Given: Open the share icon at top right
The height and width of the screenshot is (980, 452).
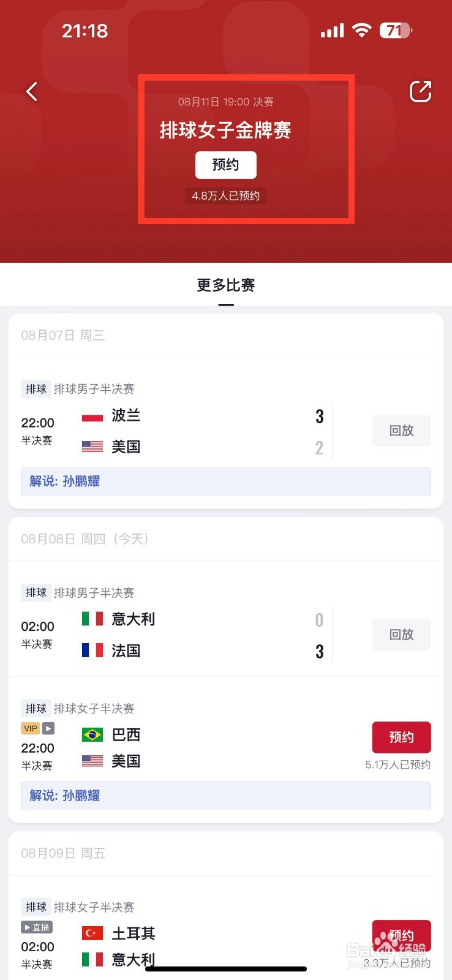Looking at the screenshot, I should click(x=420, y=91).
